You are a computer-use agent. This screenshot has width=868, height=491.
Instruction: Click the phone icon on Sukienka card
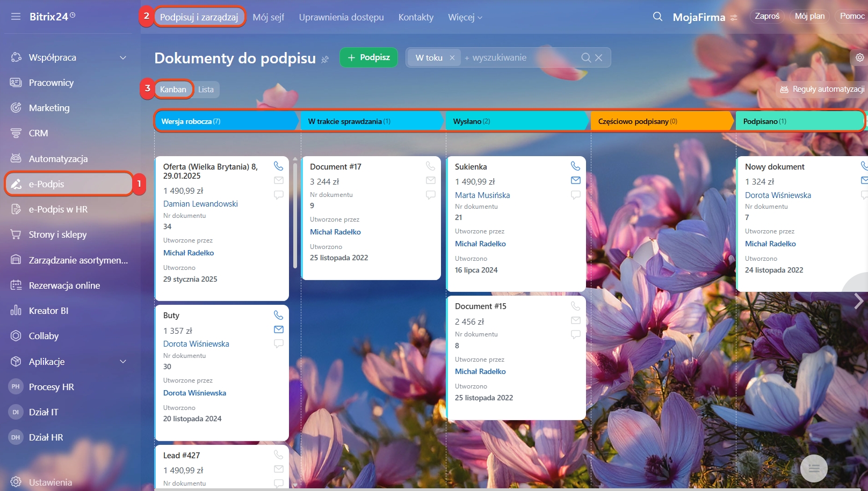(x=575, y=166)
